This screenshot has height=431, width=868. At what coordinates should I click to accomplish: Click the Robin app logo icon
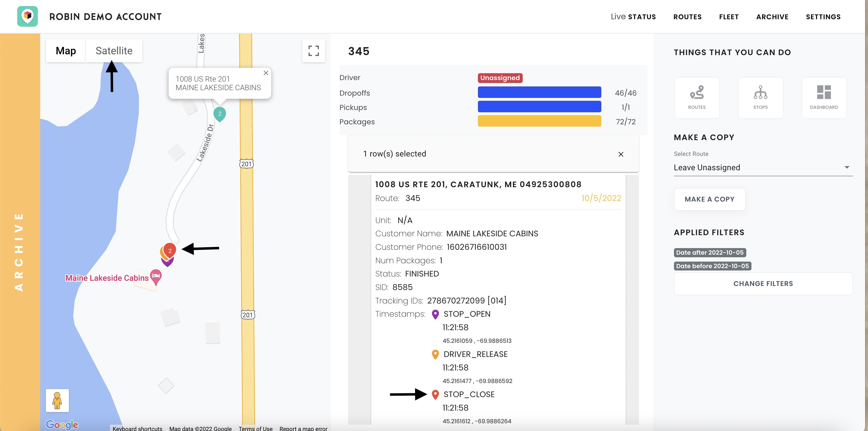point(28,16)
